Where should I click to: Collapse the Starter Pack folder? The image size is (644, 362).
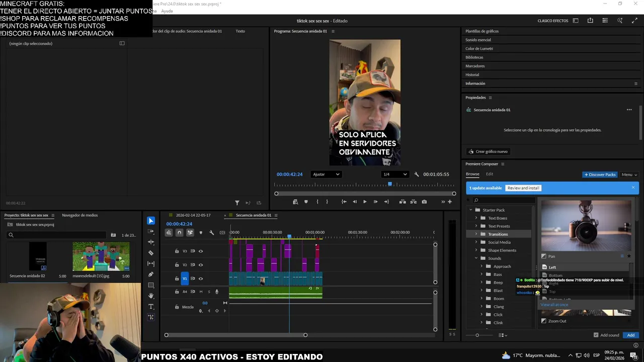tap(471, 210)
